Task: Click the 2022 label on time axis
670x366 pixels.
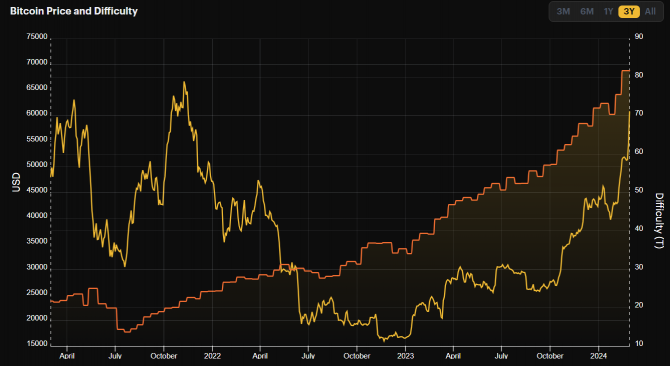Action: click(212, 356)
